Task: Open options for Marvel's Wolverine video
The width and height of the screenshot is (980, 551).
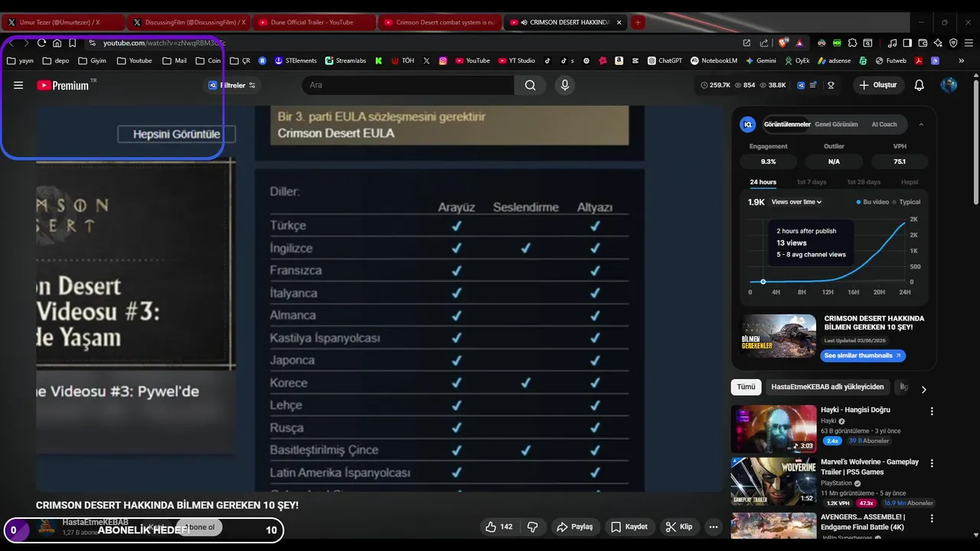Action: [x=932, y=464]
